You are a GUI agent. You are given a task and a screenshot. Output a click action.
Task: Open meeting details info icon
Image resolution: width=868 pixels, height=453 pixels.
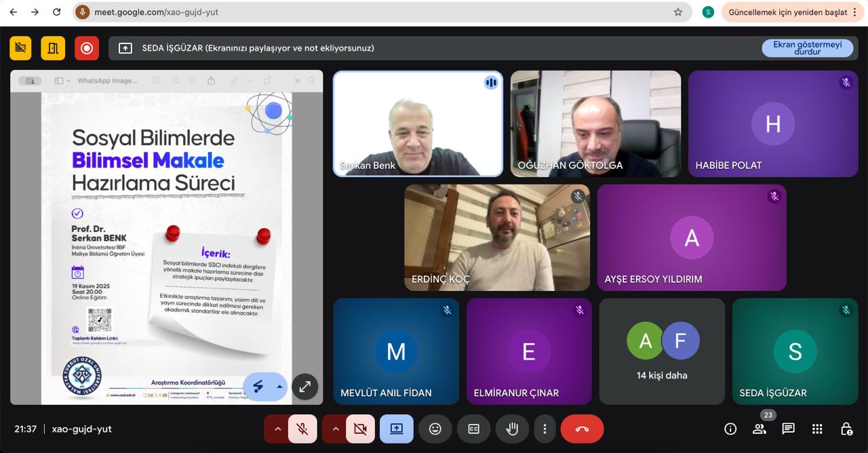coord(730,429)
